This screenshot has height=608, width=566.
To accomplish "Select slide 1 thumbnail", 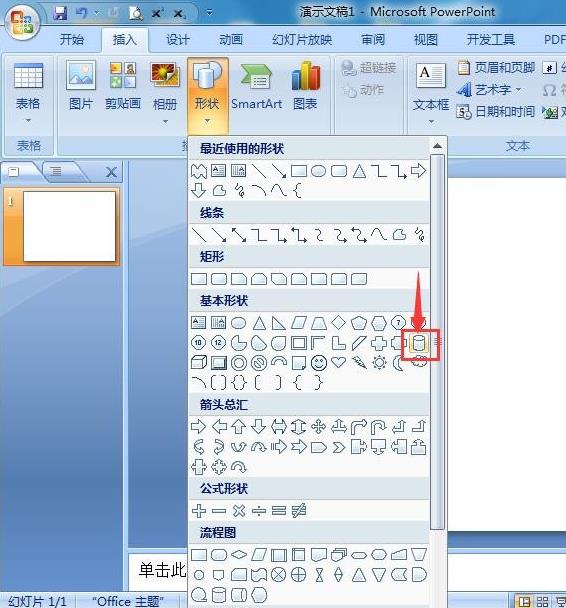I will [x=69, y=226].
